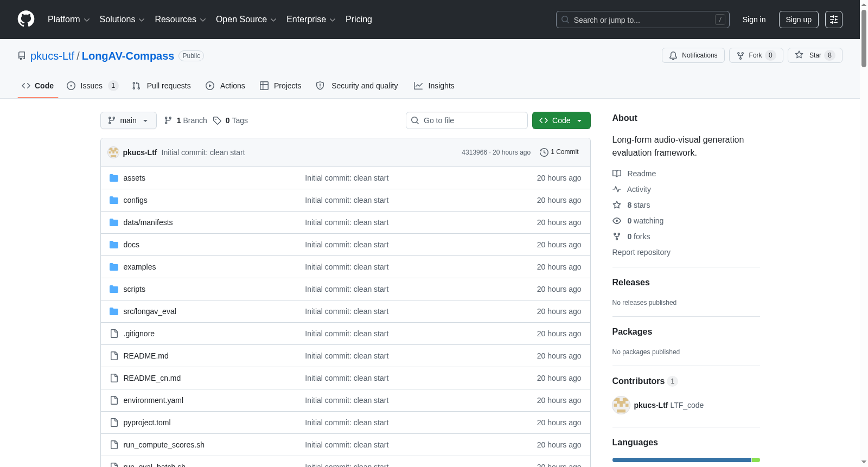868x467 pixels.
Task: Click the README_cn.md file icon
Action: tap(114, 378)
